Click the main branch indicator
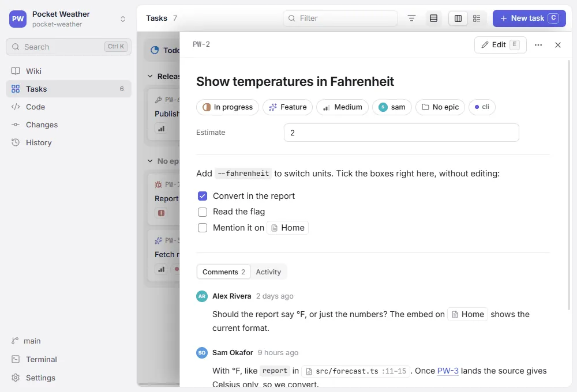The width and height of the screenshot is (577, 392). click(26, 341)
